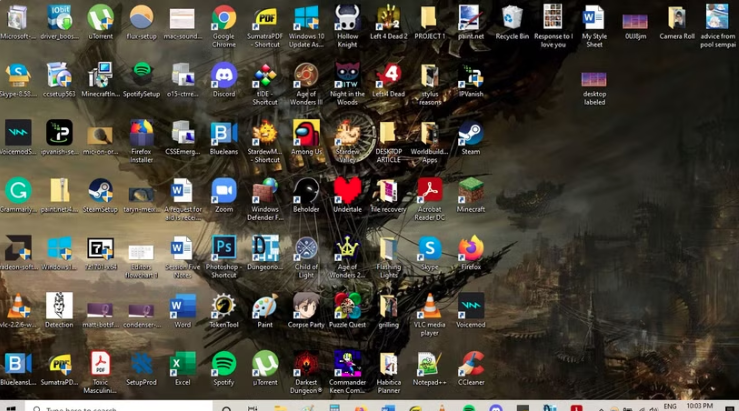Open the taskbar clock showing 10:03 PM
Screen dimensions: 739x411
[x=699, y=406]
